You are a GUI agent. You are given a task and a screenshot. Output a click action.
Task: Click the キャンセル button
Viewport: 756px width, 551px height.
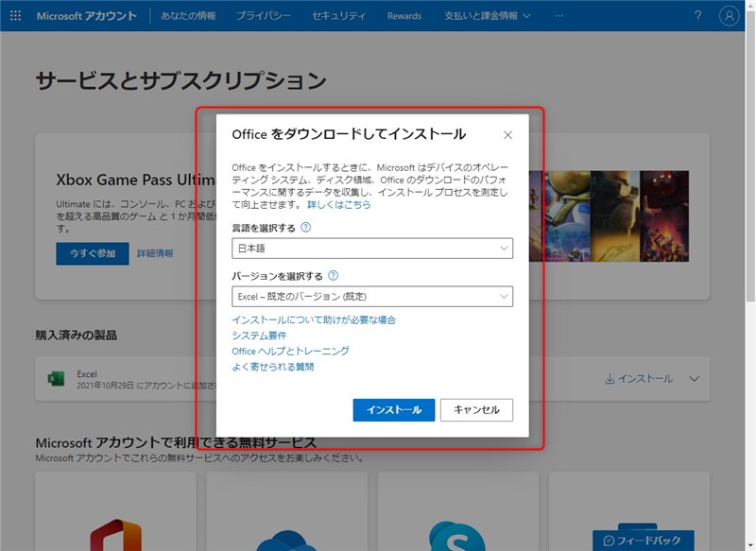coord(476,410)
